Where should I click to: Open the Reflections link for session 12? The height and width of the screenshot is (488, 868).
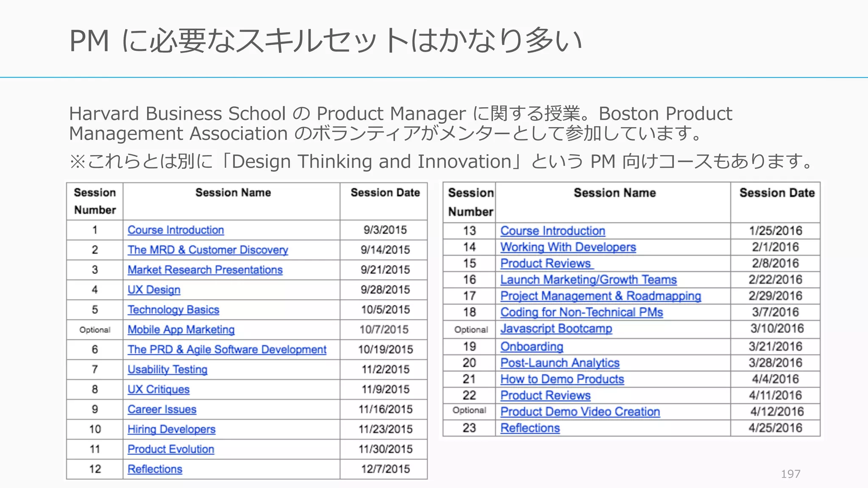click(155, 469)
